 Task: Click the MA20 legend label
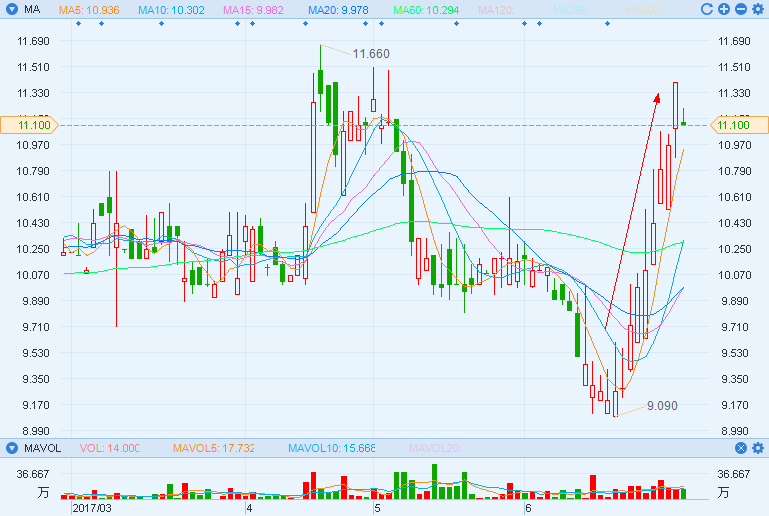point(337,9)
